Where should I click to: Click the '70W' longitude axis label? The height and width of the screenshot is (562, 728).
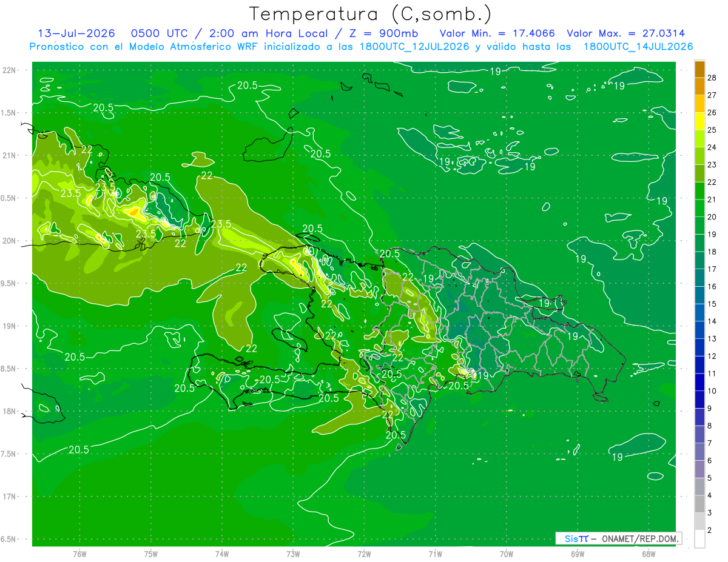507,554
